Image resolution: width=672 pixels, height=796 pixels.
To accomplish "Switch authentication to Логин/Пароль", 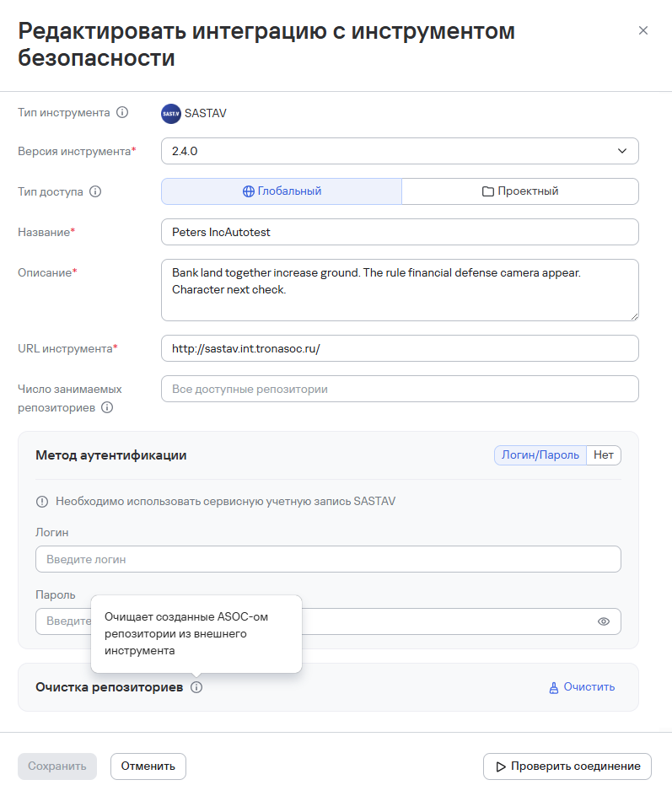I will (x=540, y=454).
